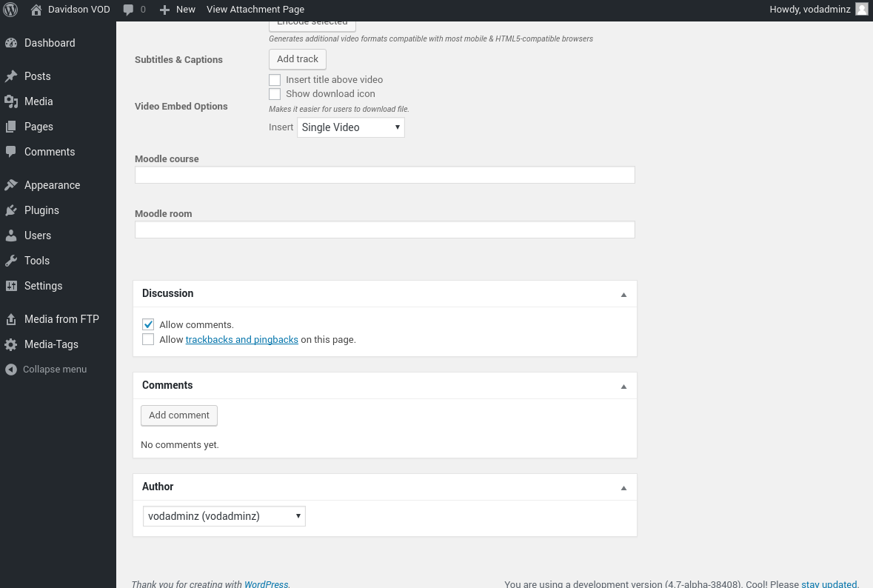
Task: Click the Discussion panel heading
Action: click(x=167, y=293)
